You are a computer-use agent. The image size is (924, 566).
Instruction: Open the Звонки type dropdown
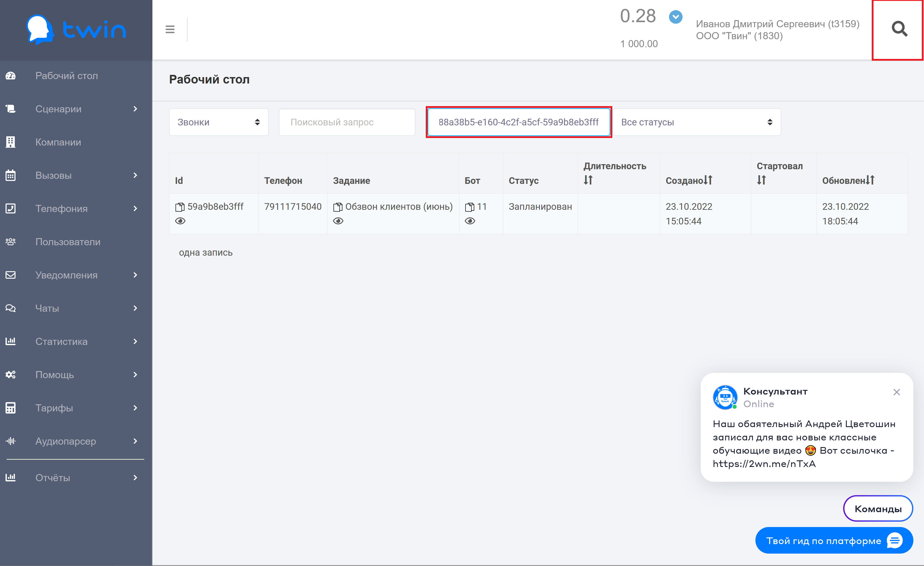219,122
